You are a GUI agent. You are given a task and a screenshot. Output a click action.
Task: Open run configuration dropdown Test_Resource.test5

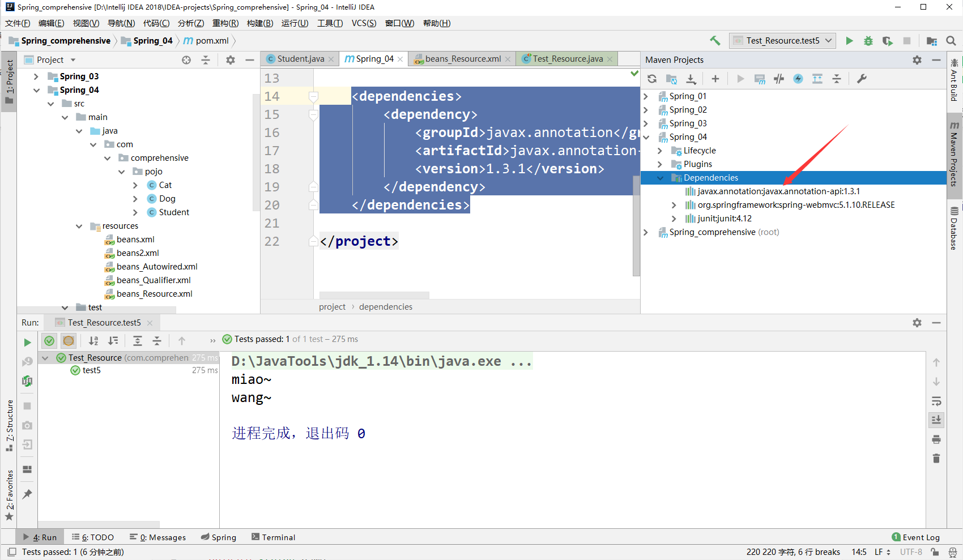click(x=783, y=41)
